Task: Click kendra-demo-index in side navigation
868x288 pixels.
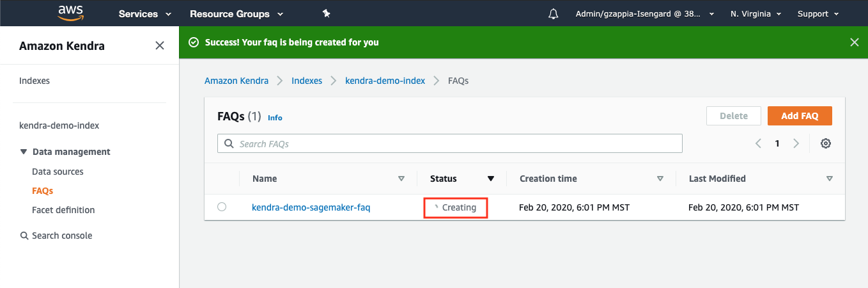Action: click(x=59, y=125)
